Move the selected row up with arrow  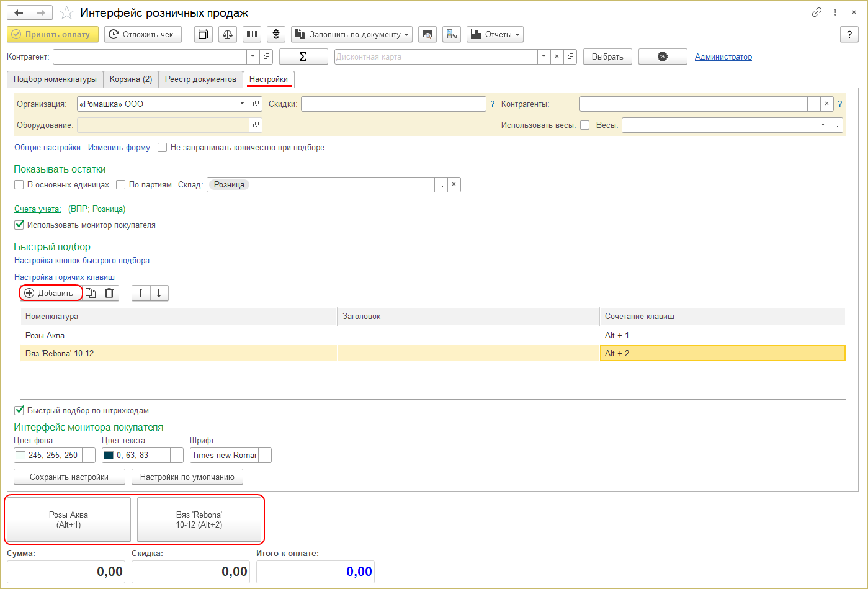pos(141,293)
